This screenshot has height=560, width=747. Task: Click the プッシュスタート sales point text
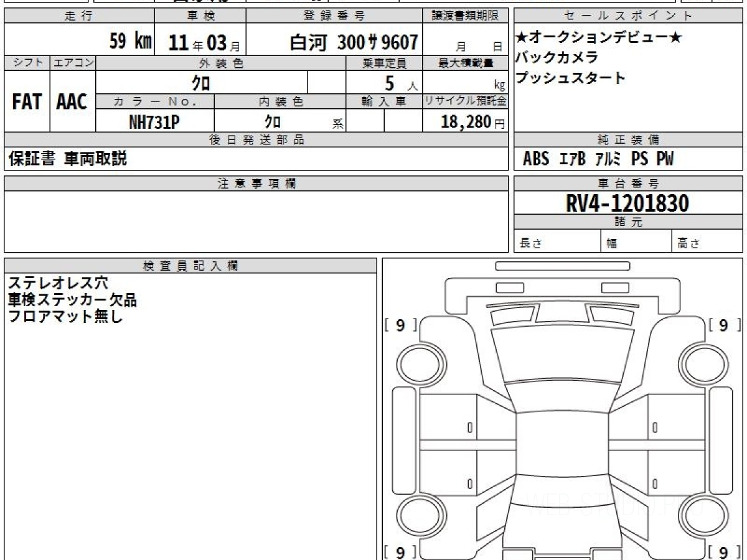pyautogui.click(x=570, y=78)
